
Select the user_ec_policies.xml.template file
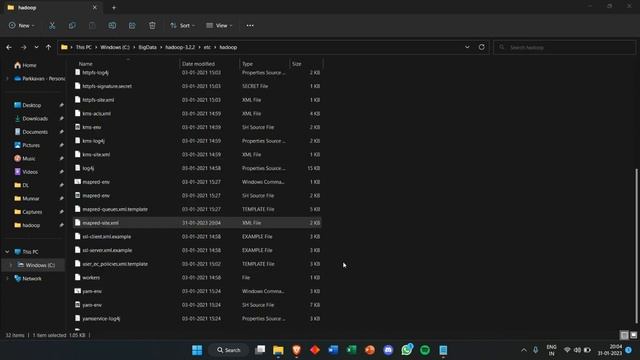[x=197, y=264]
